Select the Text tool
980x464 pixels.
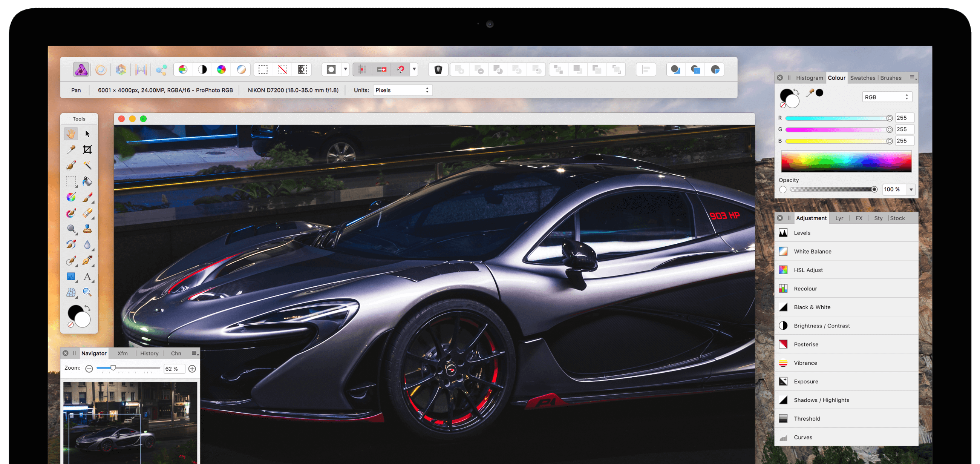(87, 277)
